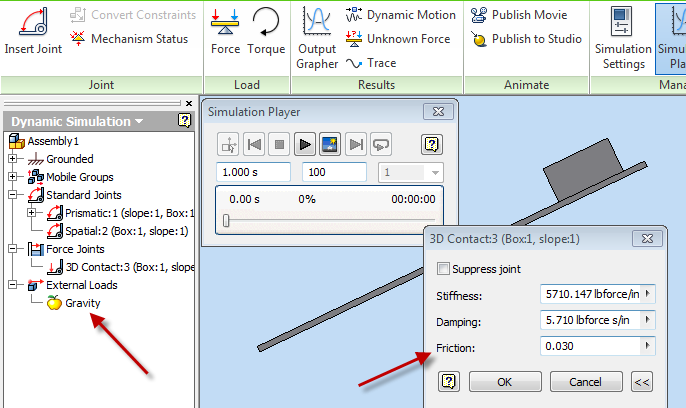Select the Force load tool
The image size is (686, 408).
point(225,32)
